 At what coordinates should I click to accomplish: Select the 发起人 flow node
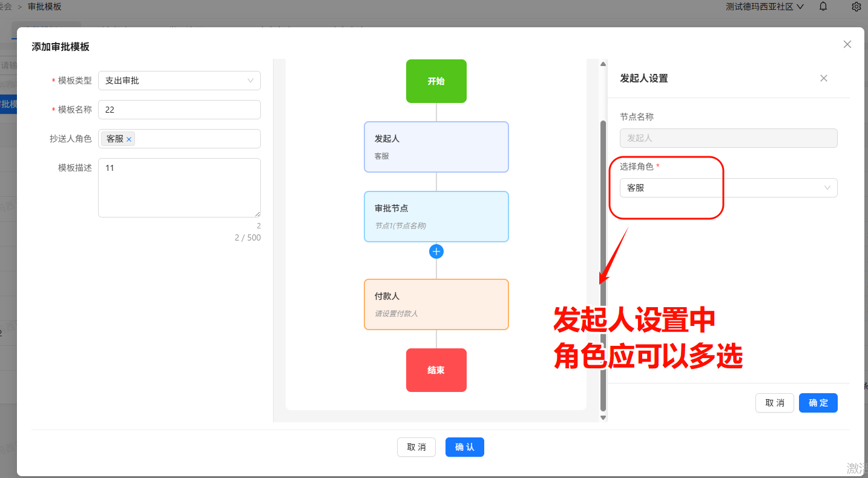click(x=436, y=147)
